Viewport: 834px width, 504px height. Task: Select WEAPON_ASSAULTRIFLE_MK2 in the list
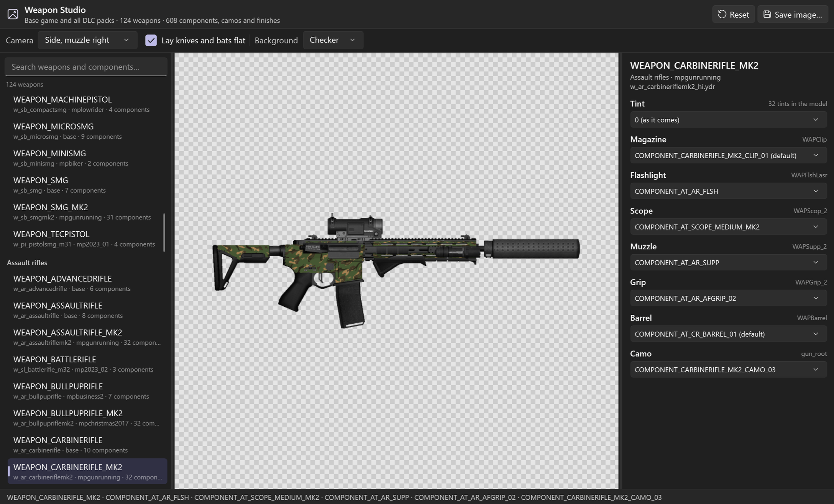(x=87, y=337)
